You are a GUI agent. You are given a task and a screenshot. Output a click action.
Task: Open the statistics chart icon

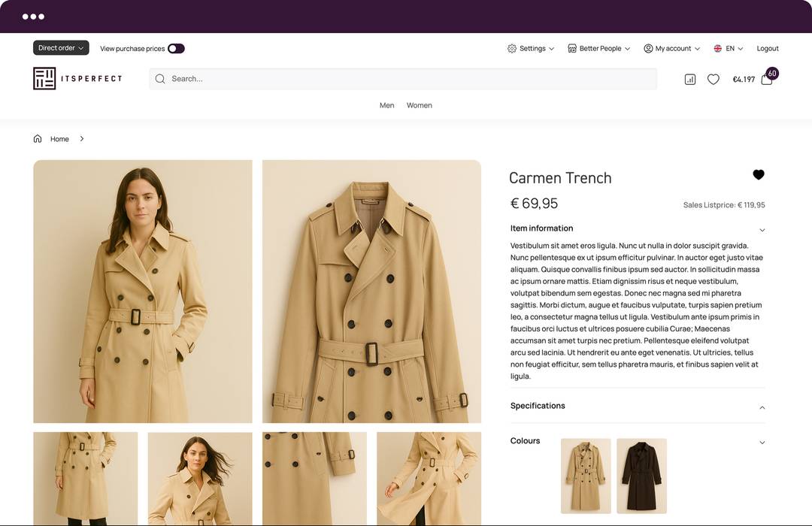coord(689,79)
